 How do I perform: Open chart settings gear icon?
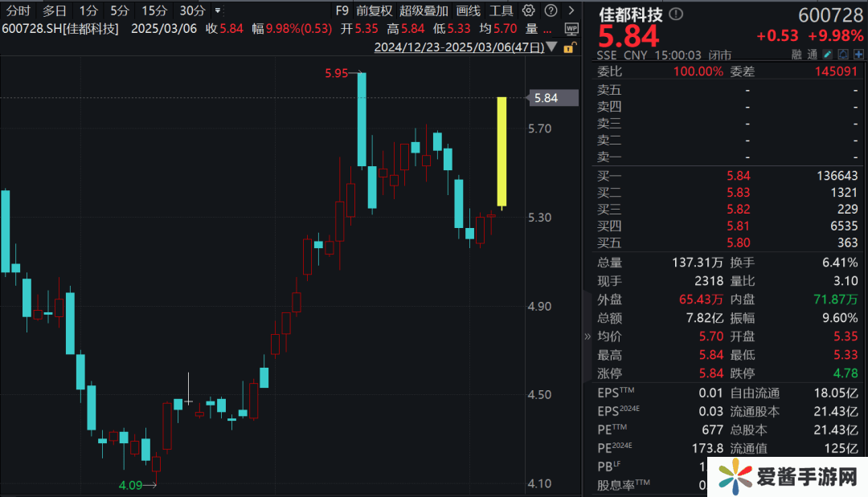pos(528,10)
